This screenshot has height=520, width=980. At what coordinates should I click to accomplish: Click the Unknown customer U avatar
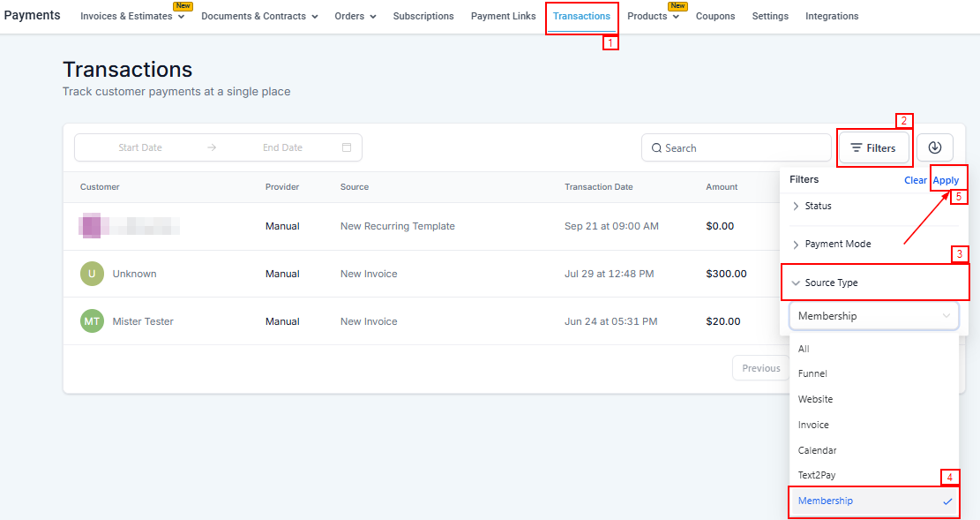[92, 274]
